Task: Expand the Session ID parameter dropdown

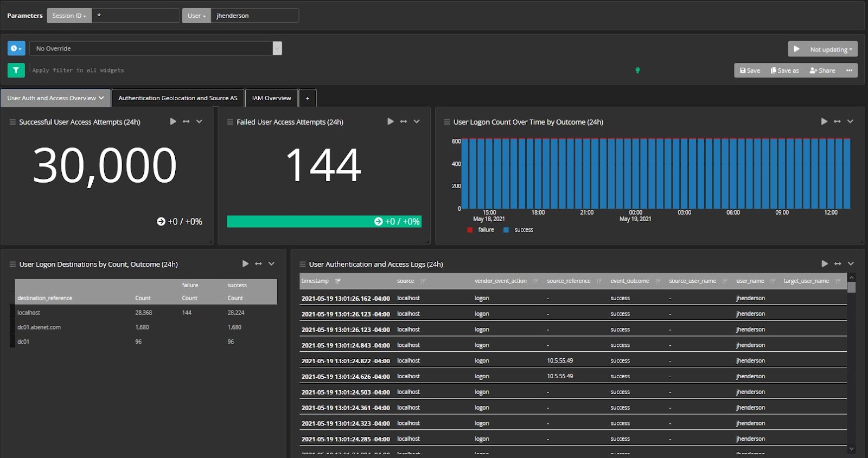Action: pos(69,16)
